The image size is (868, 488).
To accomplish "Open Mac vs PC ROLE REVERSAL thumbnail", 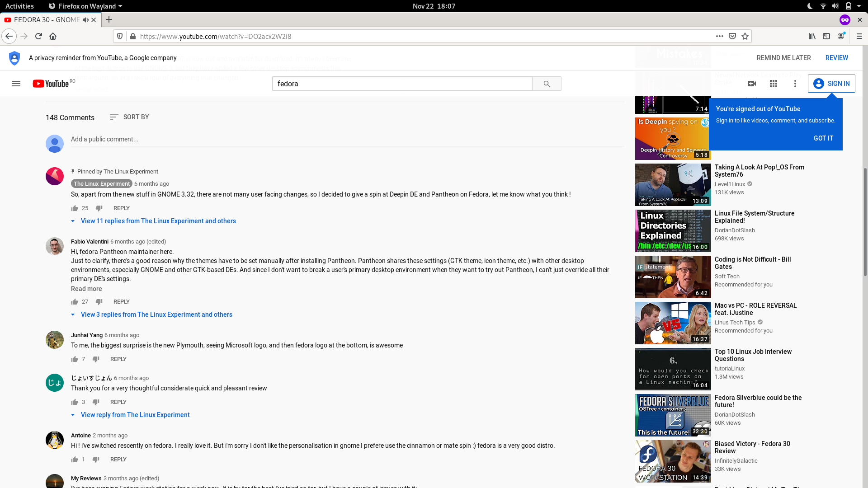I will point(673,323).
